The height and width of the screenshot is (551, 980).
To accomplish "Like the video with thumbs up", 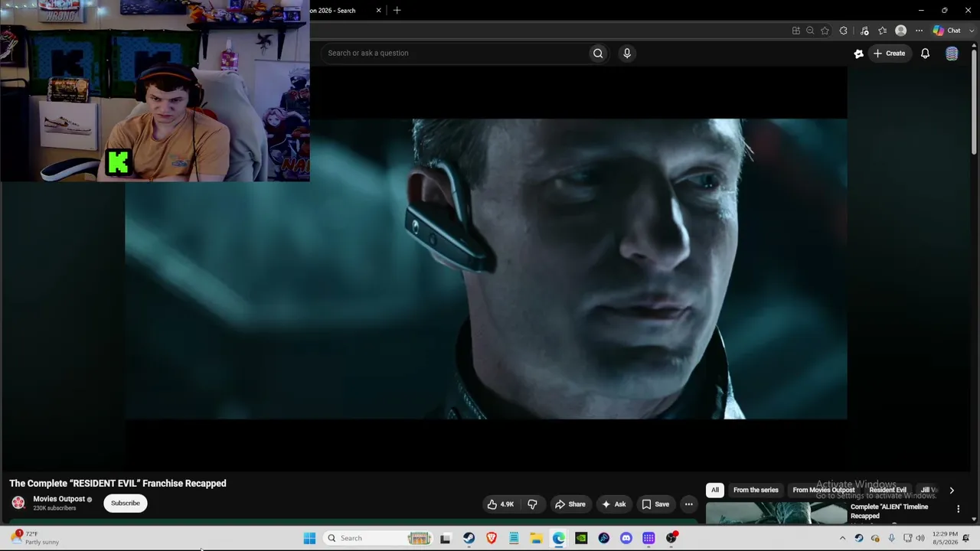I will tap(501, 504).
